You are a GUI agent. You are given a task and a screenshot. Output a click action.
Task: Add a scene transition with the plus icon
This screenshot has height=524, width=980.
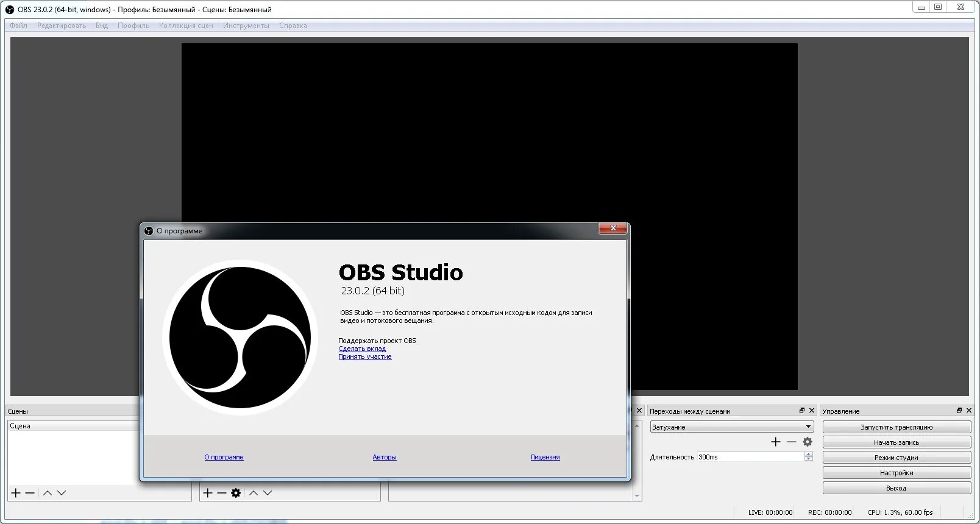point(776,442)
